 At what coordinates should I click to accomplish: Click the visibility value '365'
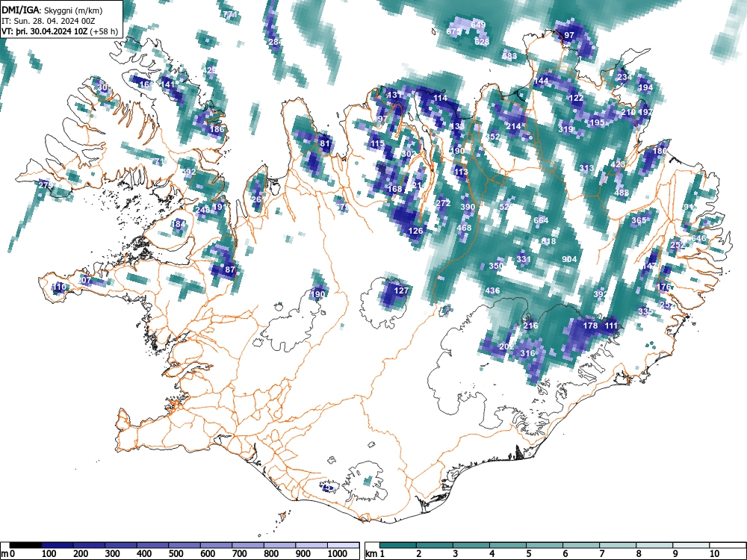point(639,220)
